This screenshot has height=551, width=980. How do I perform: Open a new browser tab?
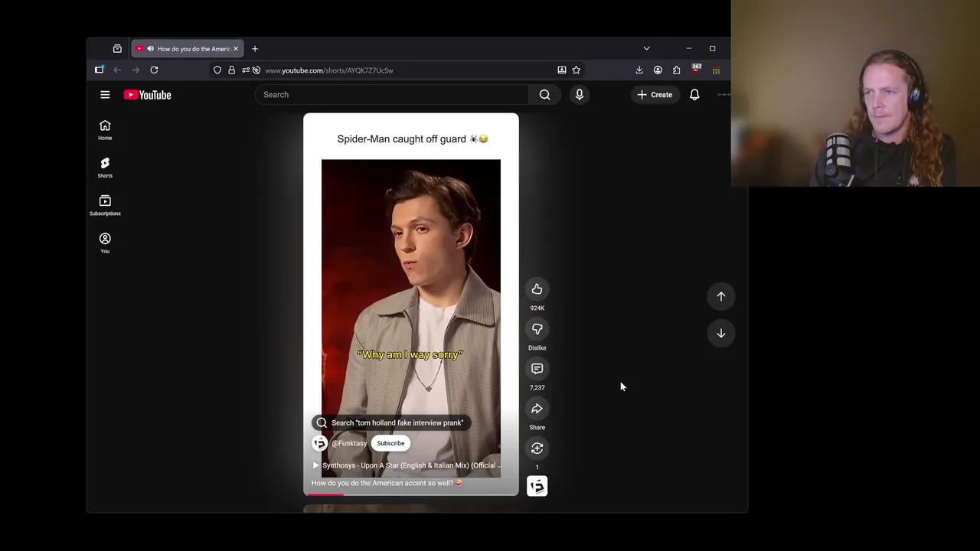coord(255,49)
